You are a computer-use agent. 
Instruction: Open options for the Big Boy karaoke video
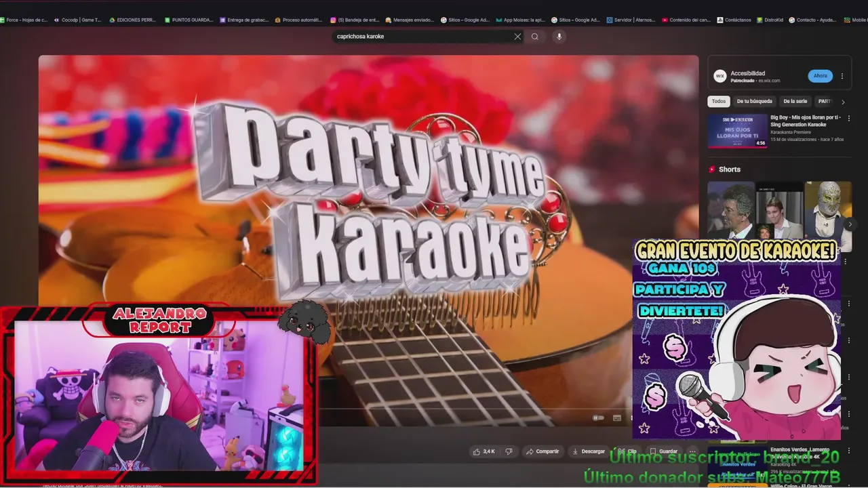848,119
